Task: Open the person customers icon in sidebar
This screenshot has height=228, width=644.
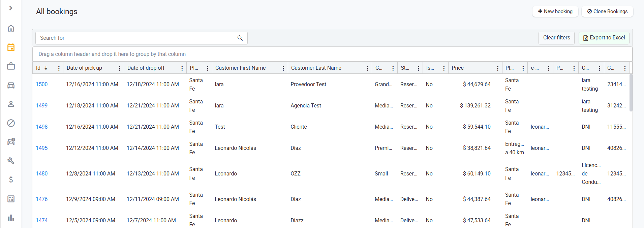Action: coord(11,104)
